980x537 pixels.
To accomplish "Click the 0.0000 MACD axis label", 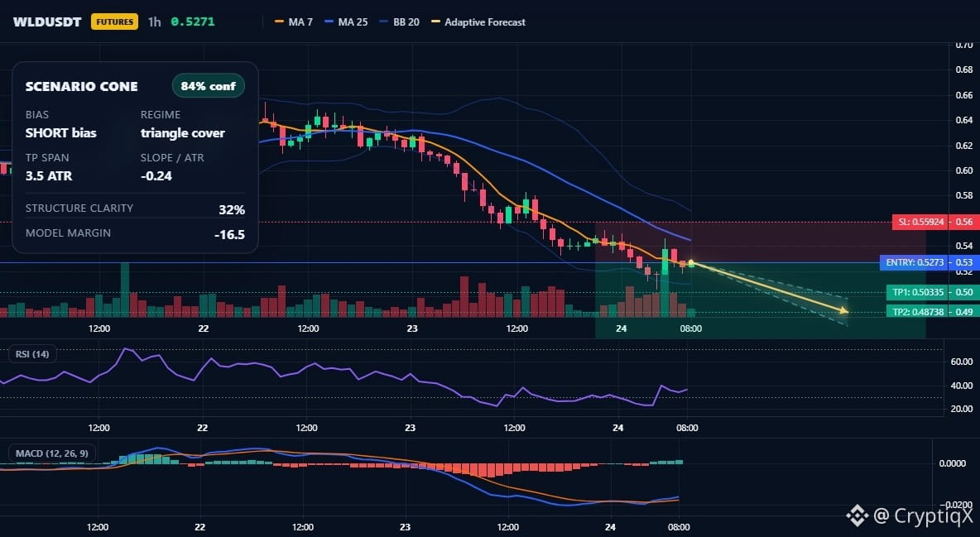I will click(953, 463).
